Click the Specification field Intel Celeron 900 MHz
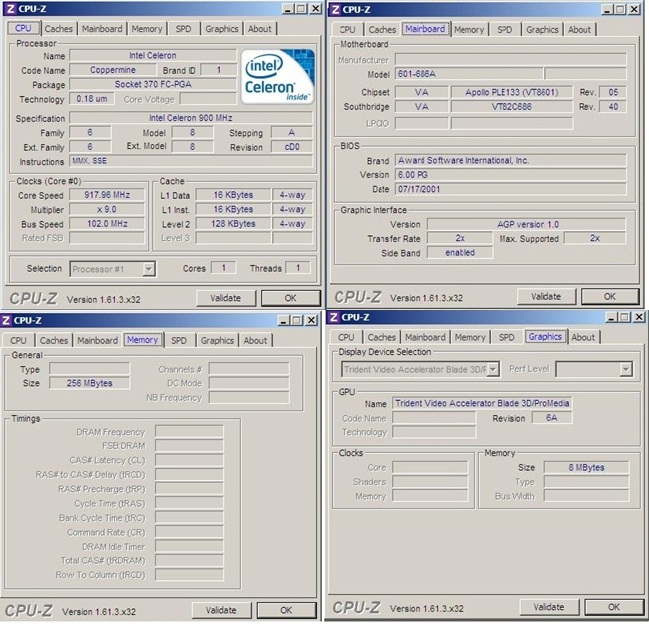 [191, 118]
